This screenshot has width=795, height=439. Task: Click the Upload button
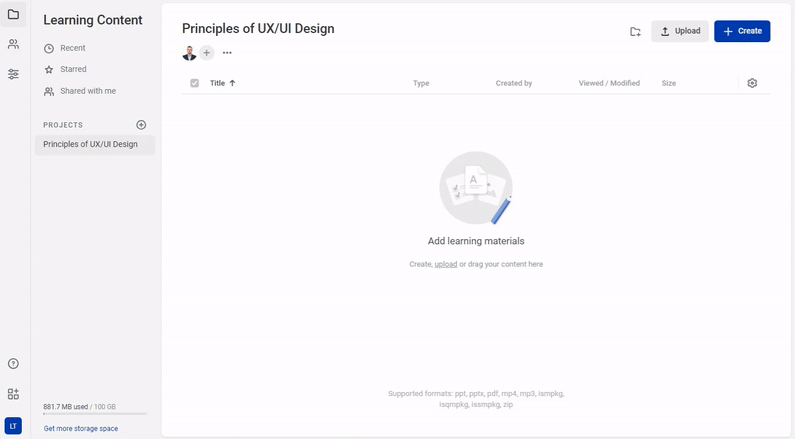680,31
